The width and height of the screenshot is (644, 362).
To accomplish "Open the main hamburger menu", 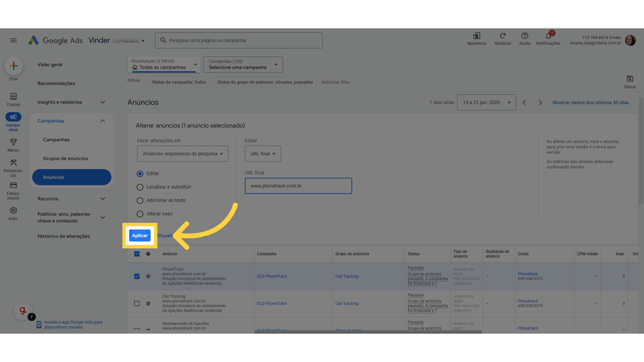I will point(13,41).
